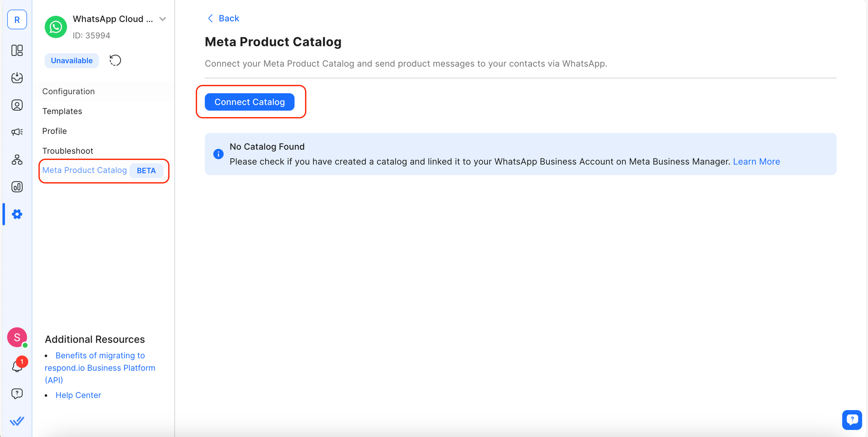Select the Configuration menu item
868x437 pixels.
[x=69, y=91]
